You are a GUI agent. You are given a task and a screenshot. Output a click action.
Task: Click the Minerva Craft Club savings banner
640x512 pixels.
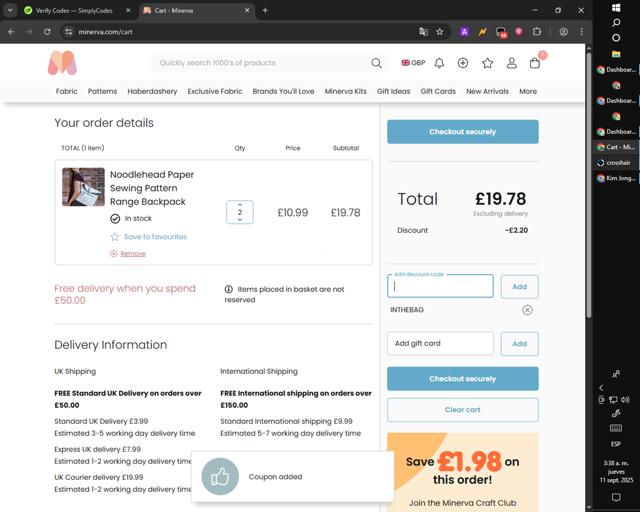462,472
